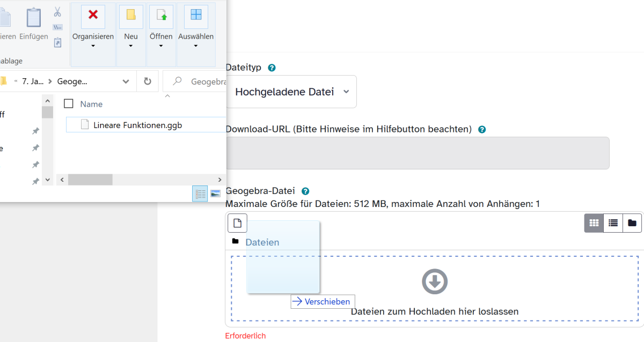Expand hidden breadcrumb path chevrons
This screenshot has width=644, height=342.
coord(16,81)
